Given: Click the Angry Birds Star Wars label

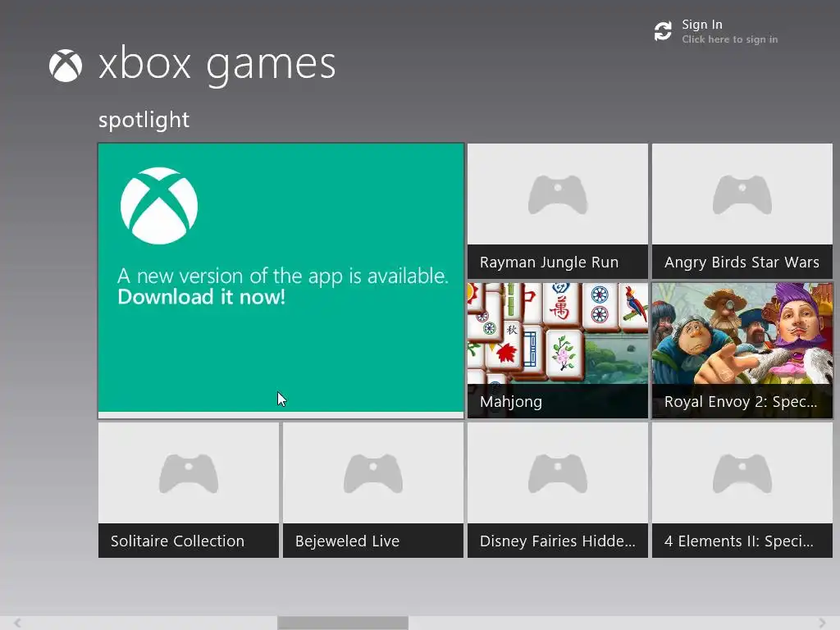Looking at the screenshot, I should (742, 262).
